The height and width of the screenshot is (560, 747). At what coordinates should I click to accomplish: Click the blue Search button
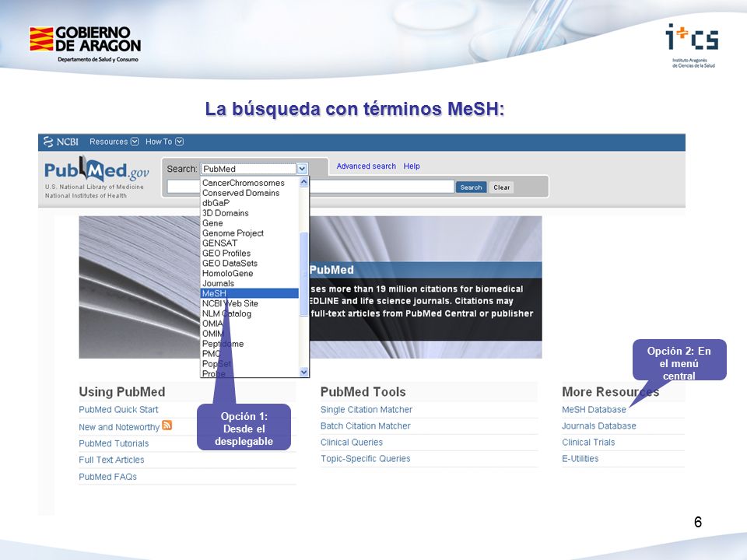[471, 187]
